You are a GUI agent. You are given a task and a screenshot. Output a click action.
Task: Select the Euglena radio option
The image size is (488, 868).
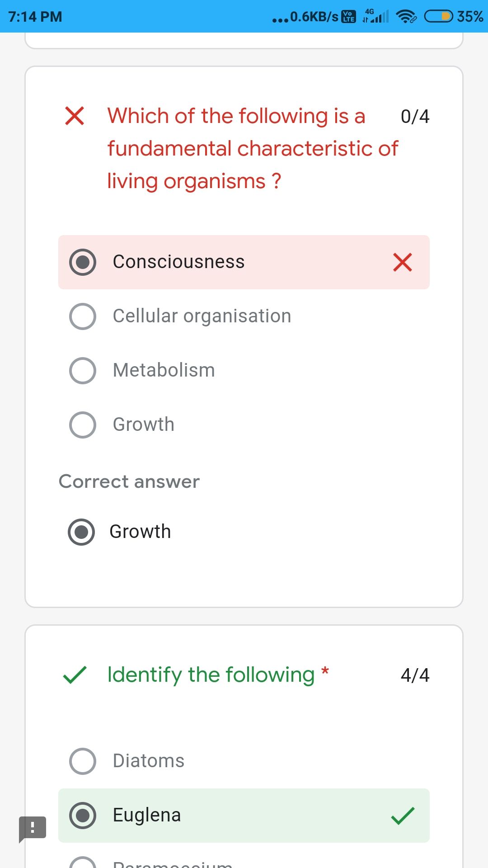[244, 816]
